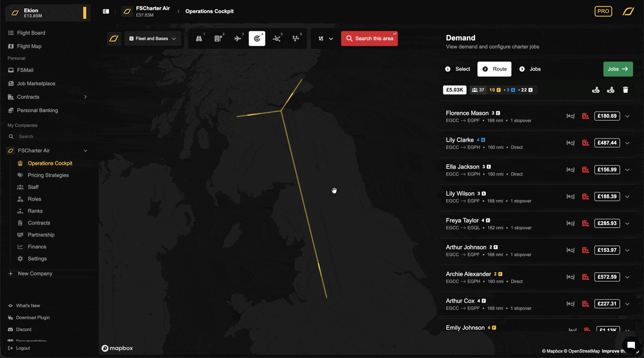
Task: Switch to the Jobs step tab
Action: pyautogui.click(x=530, y=69)
